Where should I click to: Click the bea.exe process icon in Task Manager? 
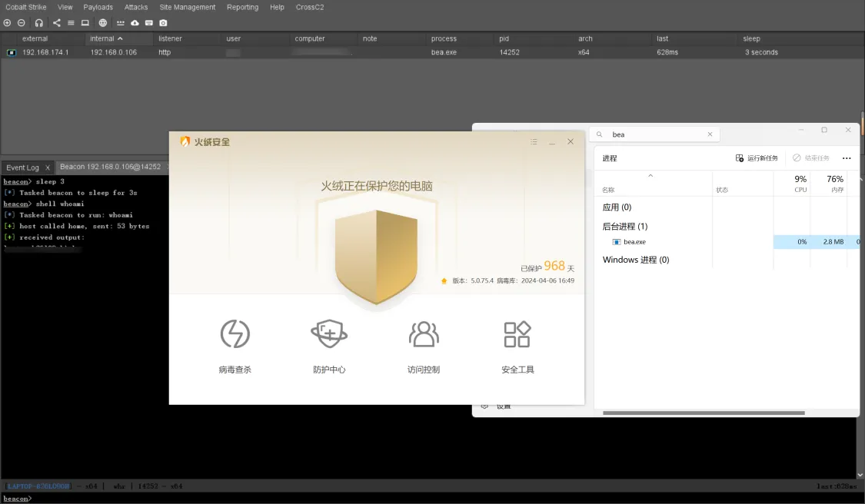point(616,242)
